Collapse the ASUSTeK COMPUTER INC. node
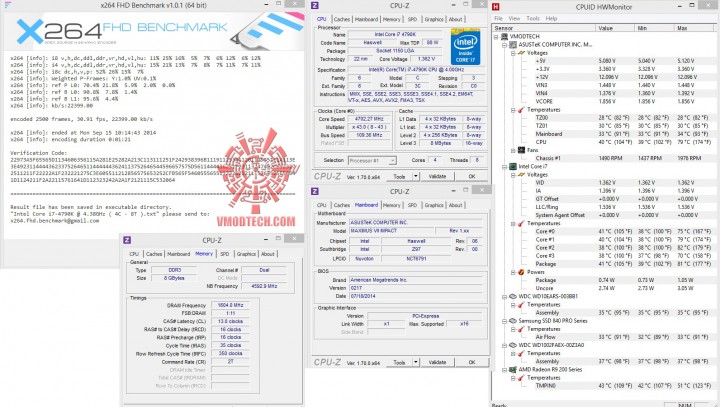Screen dimensions: 720x407 505,45
